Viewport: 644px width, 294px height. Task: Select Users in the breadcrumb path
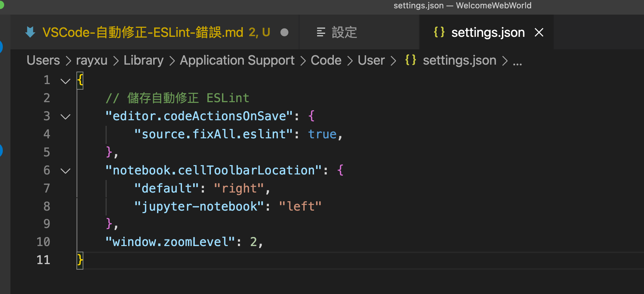[43, 60]
